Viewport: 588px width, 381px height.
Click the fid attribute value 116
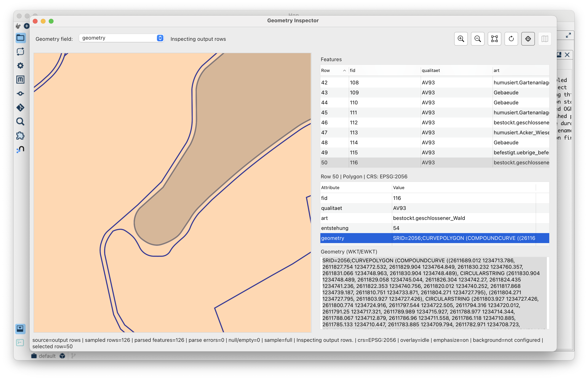(x=397, y=198)
